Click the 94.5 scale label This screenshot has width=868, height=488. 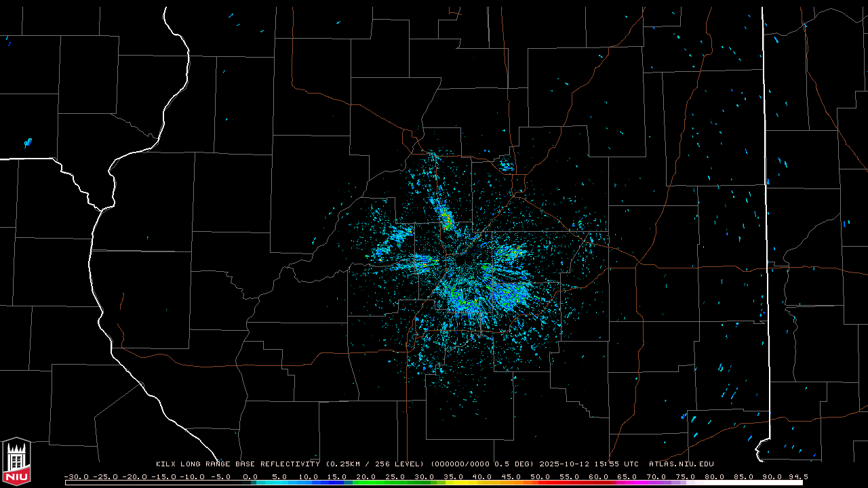pyautogui.click(x=797, y=476)
